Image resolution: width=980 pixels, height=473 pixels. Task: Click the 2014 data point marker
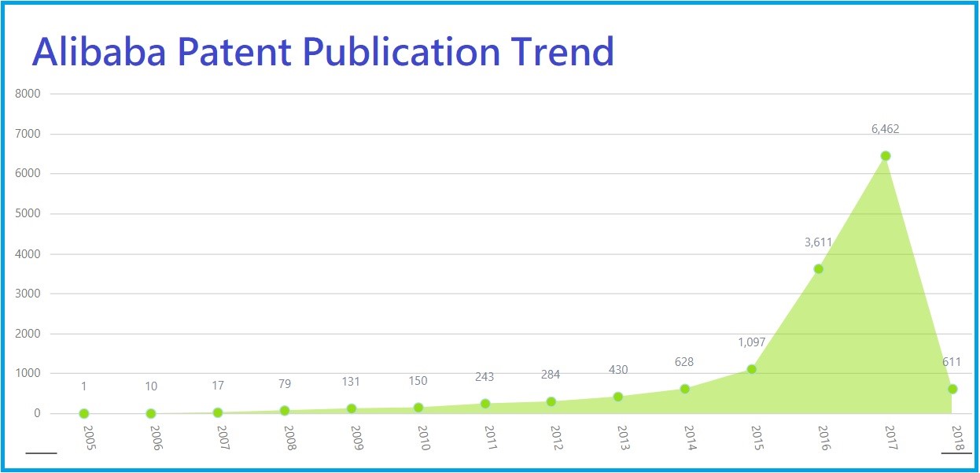point(685,389)
